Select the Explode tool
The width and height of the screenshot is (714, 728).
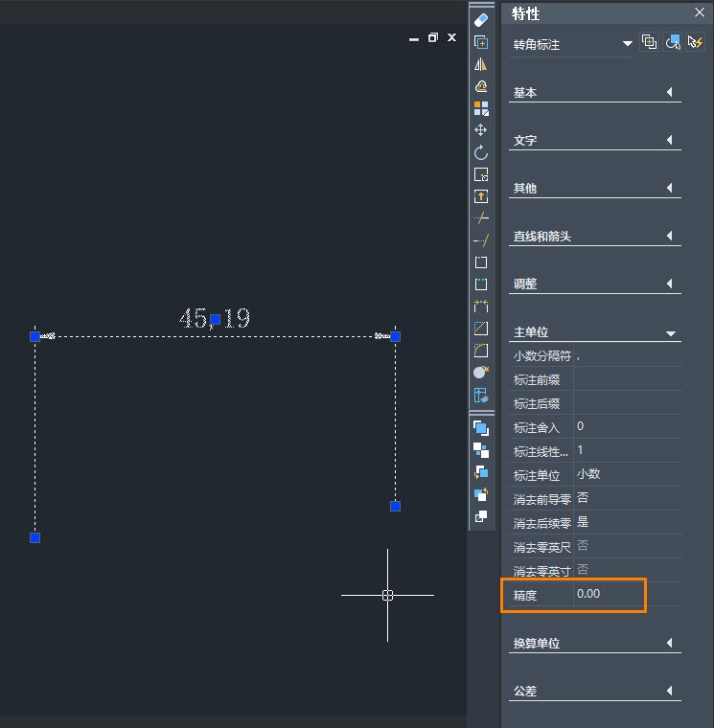(x=481, y=373)
